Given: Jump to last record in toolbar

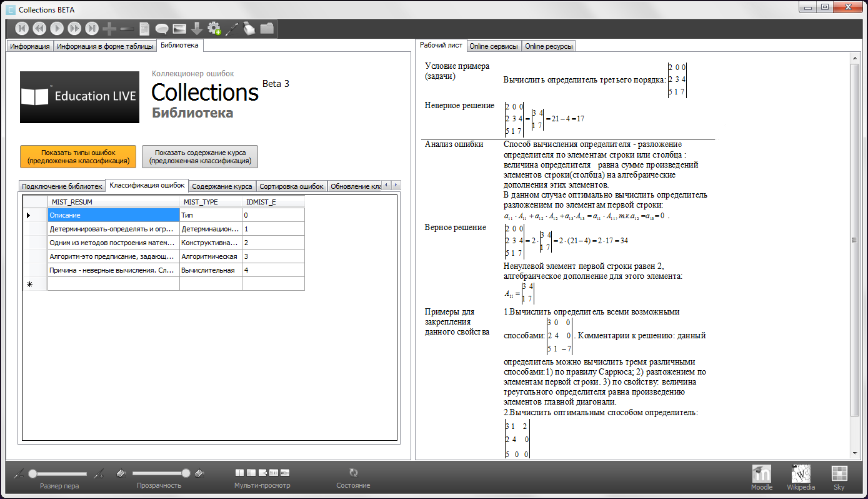Looking at the screenshot, I should pos(92,28).
